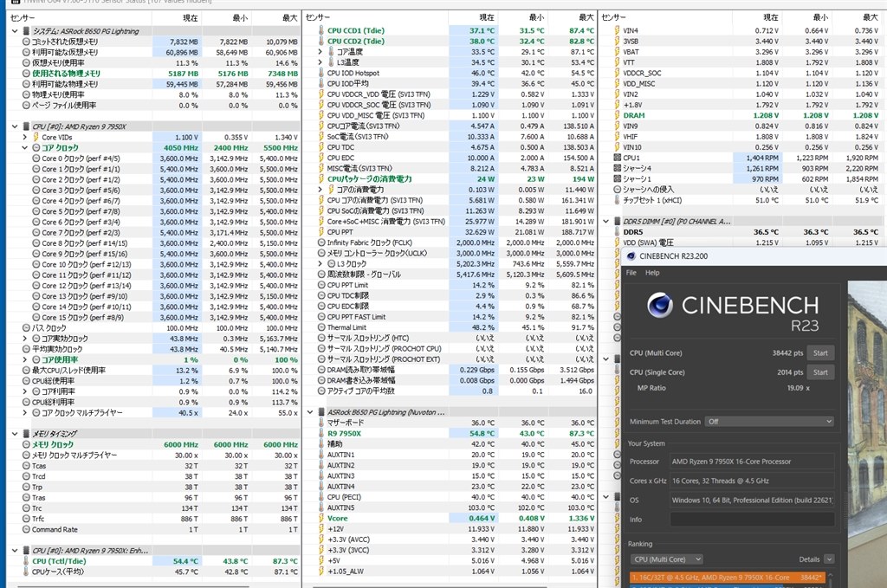Image resolution: width=887 pixels, height=588 pixels.
Task: Select the Core 8 クロック (perf #14/15) row
Action: [x=154, y=243]
